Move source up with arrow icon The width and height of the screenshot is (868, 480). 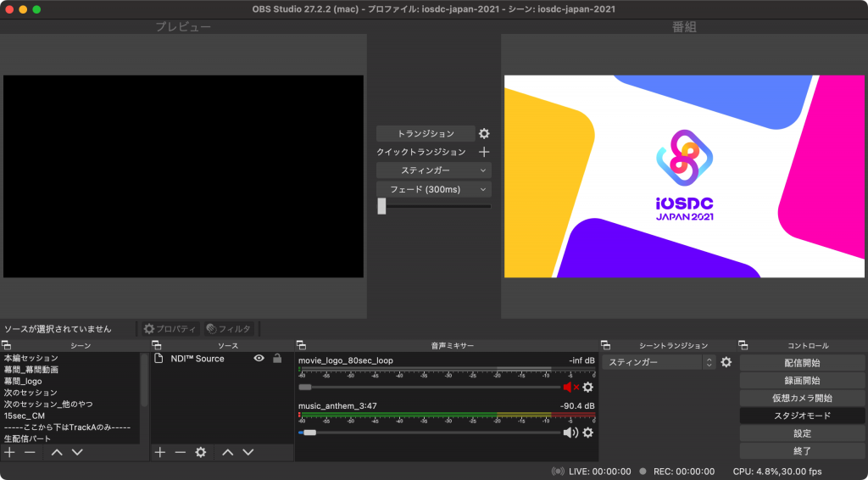tap(227, 452)
